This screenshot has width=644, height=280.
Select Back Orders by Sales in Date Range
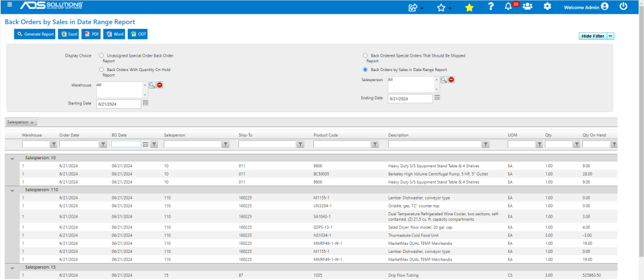coord(365,69)
